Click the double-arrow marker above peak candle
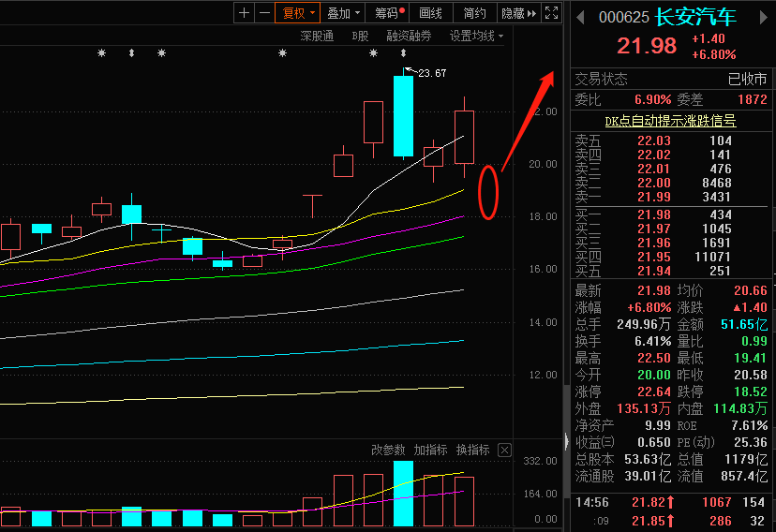Screen dimensions: 776x532 pyautogui.click(x=403, y=52)
